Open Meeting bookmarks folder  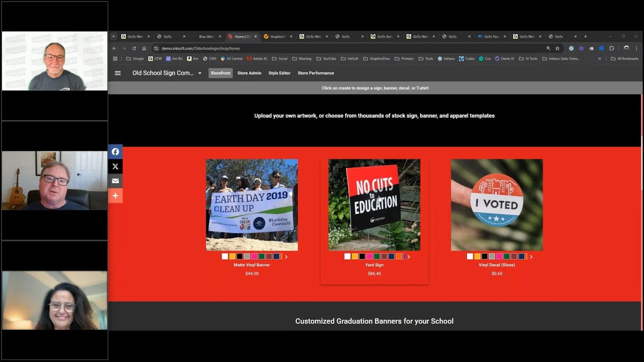pos(301,58)
